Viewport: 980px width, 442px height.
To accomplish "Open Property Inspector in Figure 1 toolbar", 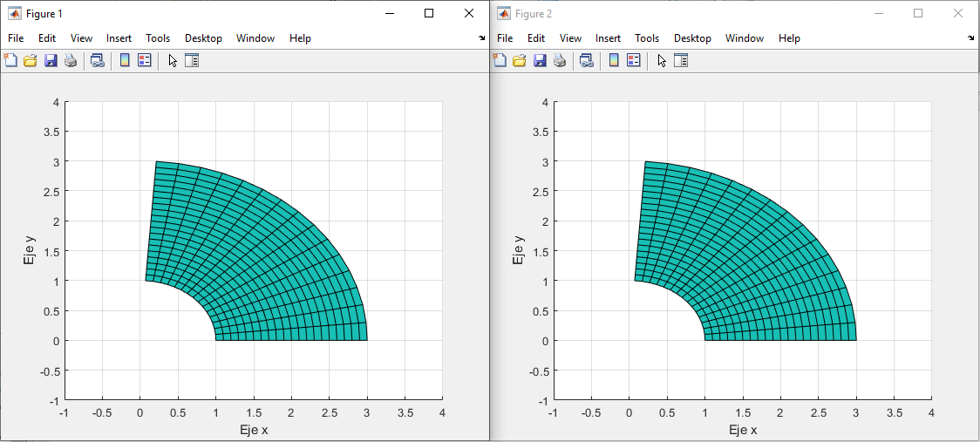I will click(192, 60).
